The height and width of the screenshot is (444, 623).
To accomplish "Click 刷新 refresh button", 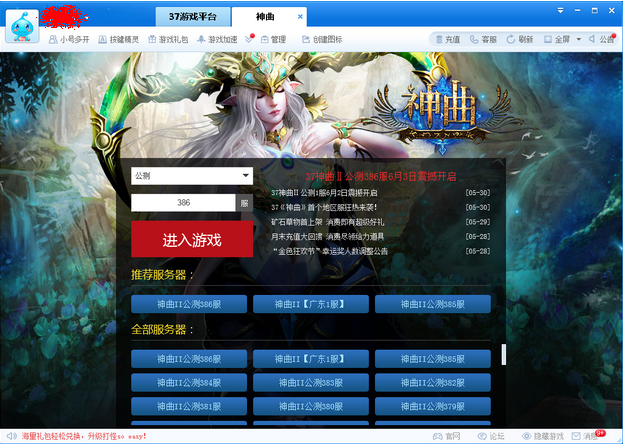I will (x=520, y=39).
